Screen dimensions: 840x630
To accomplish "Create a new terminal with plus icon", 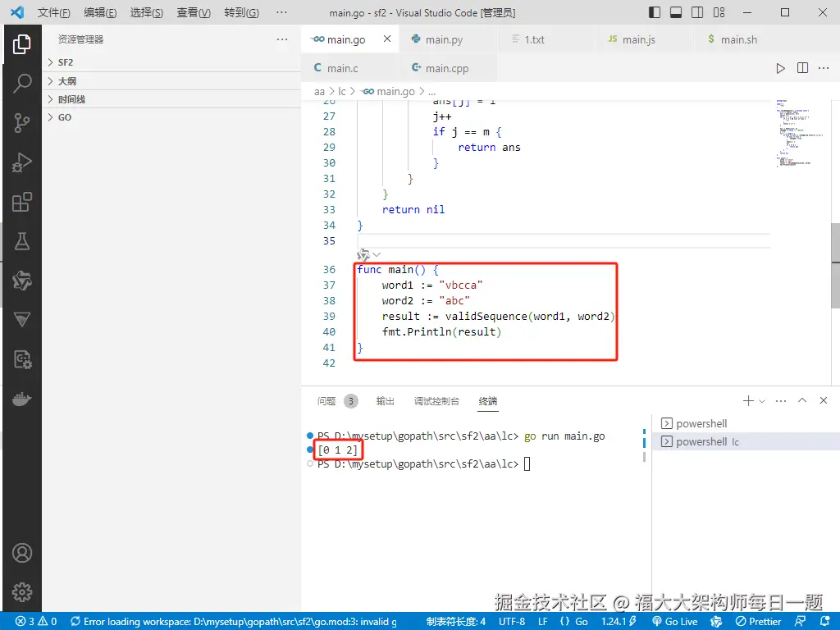I will (748, 400).
